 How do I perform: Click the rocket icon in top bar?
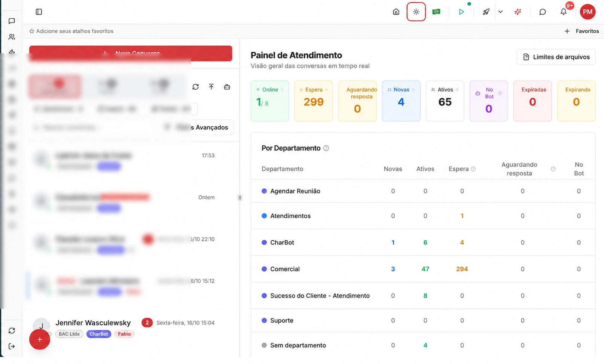[x=486, y=12]
